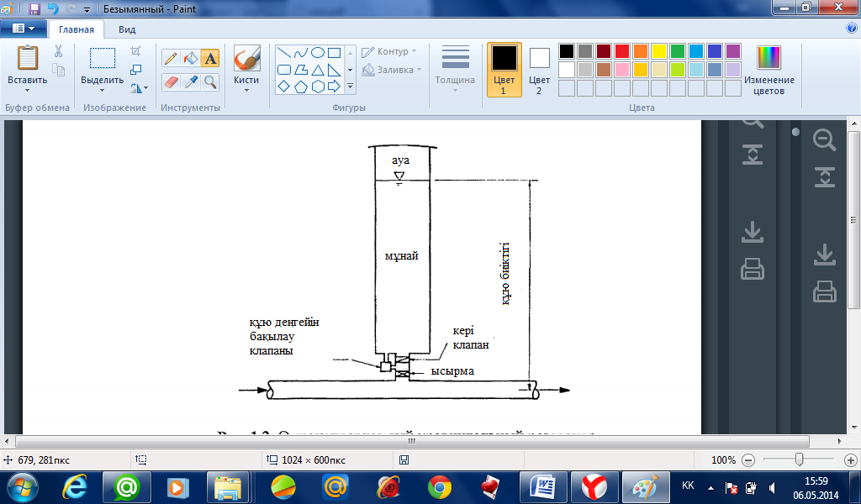Switch to Microsoft Word in the taskbar

point(542,487)
